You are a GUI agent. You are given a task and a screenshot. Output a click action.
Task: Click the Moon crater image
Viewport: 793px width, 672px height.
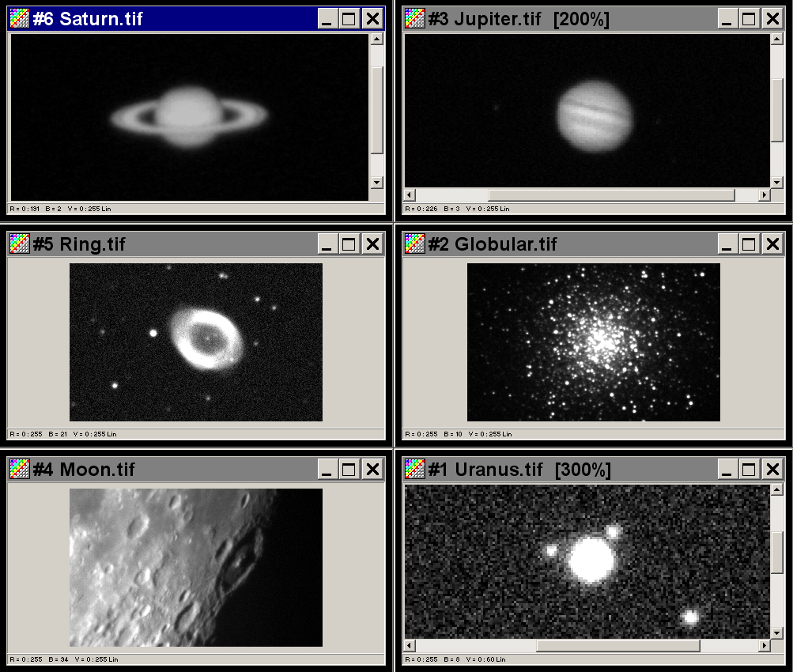pos(196,567)
